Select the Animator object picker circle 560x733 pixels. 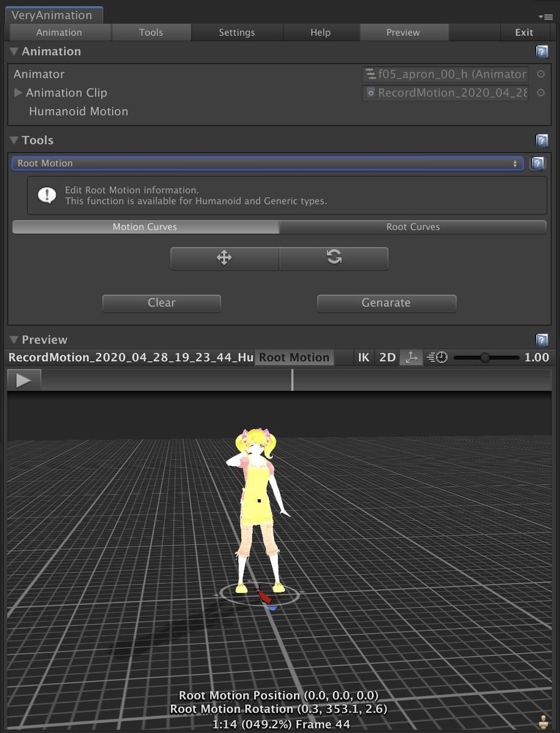(x=540, y=74)
